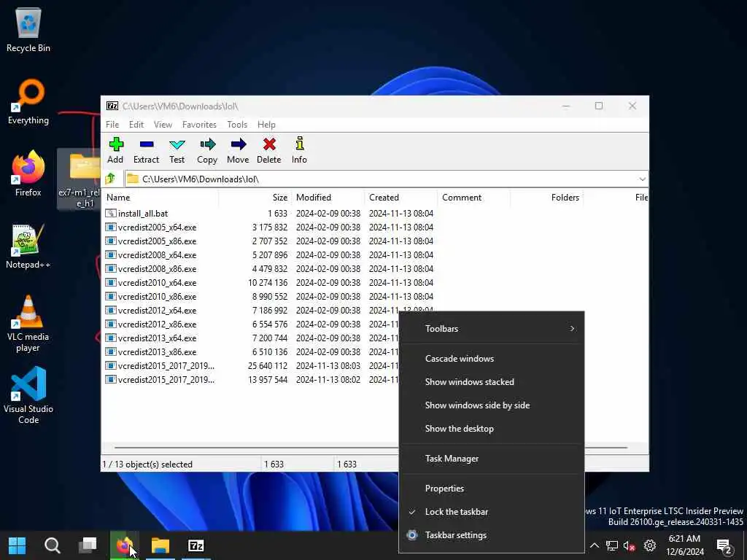Sort by Folders column header

547,197
